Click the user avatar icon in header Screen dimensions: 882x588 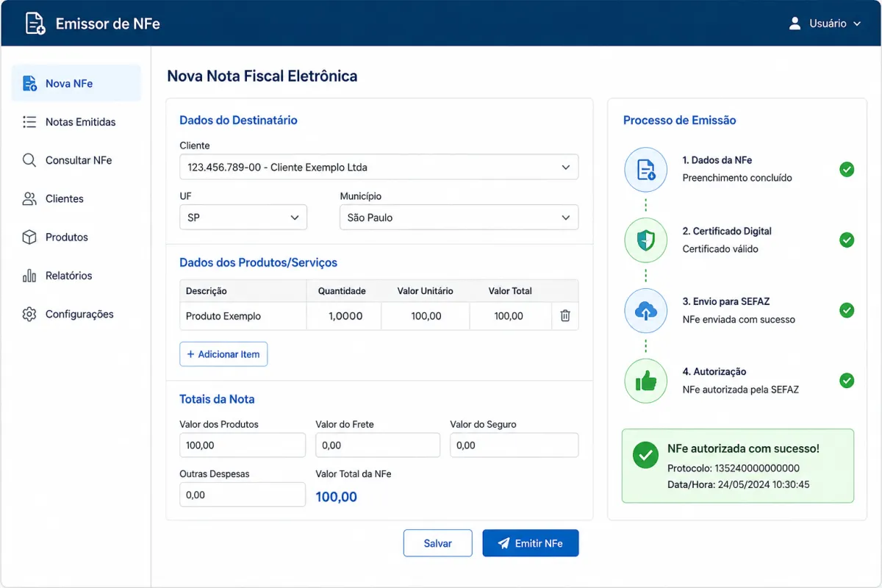795,24
